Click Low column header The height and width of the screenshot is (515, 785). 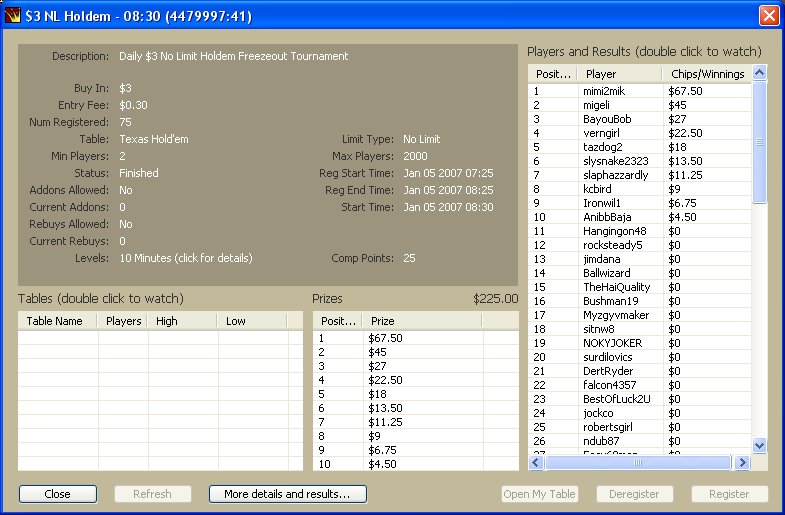tap(252, 321)
